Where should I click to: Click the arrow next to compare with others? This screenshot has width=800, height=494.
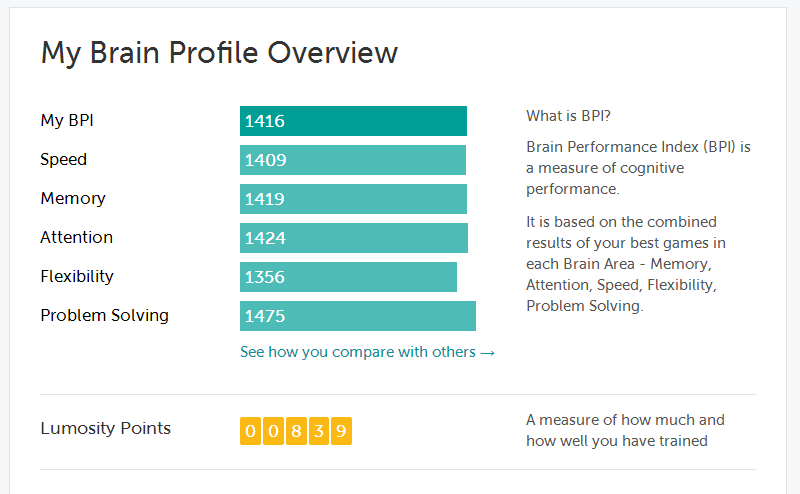click(x=488, y=353)
